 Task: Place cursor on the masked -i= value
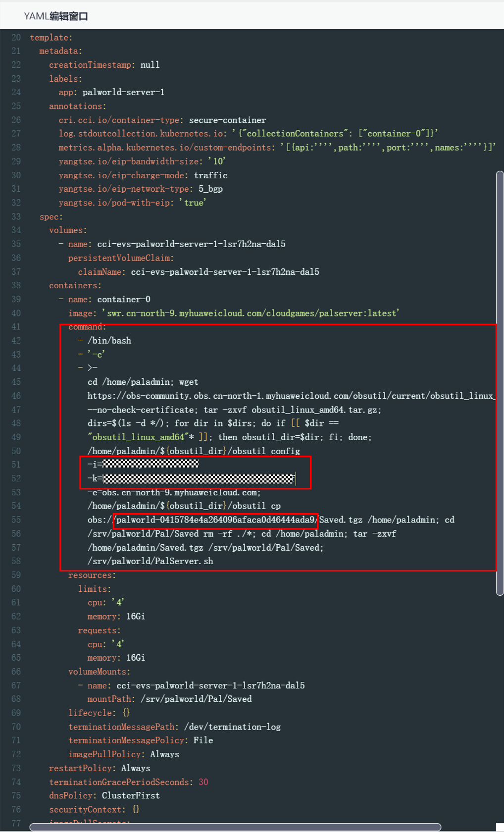(151, 464)
